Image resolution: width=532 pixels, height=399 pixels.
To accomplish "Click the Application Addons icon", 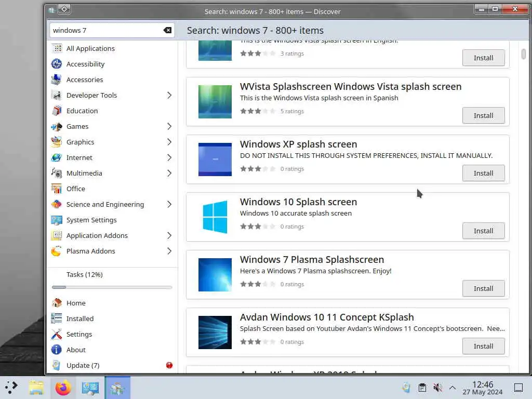I will (x=57, y=236).
